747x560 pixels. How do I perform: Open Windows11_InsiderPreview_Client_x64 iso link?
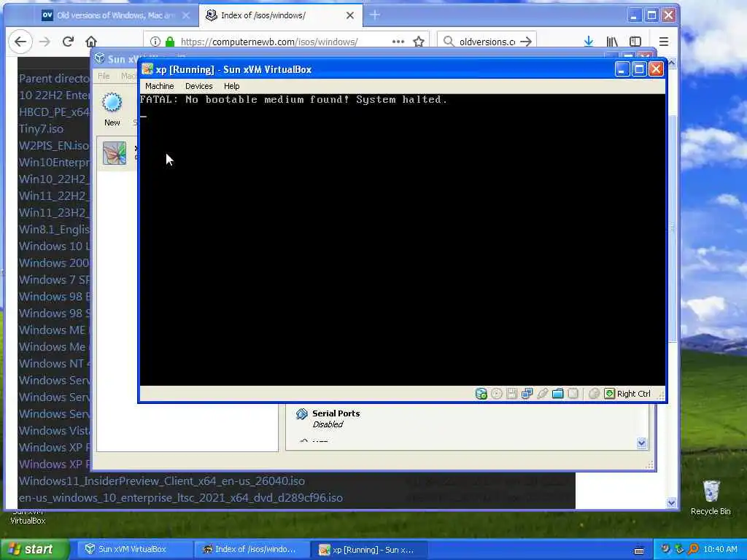(161, 481)
